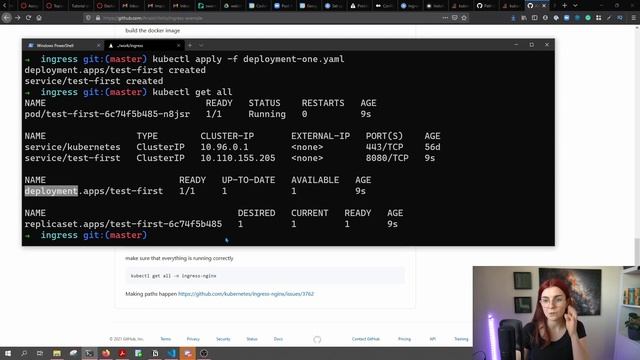Open the ingress-nginx issues/3762 link
Viewport: 640px width, 360px height.
click(x=246, y=294)
